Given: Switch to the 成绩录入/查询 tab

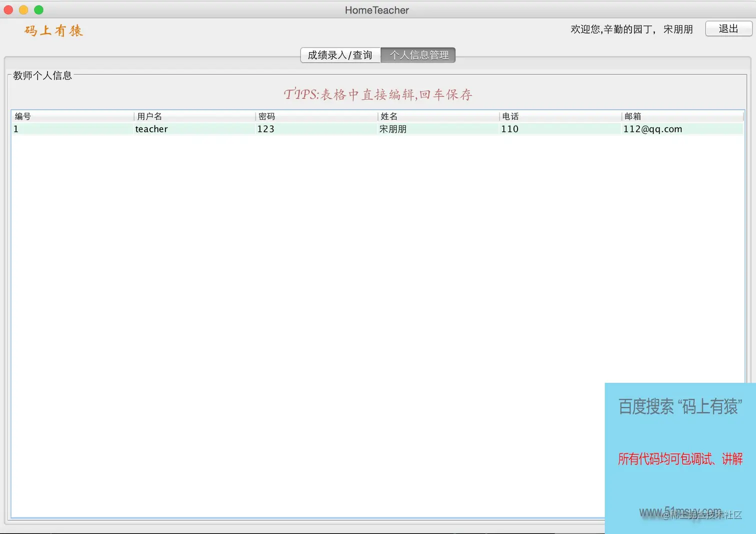Looking at the screenshot, I should pos(340,55).
